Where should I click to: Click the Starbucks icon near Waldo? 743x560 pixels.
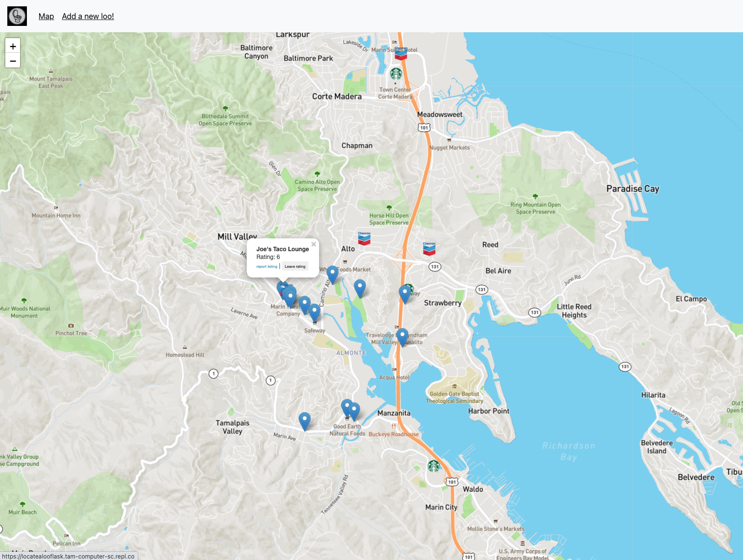pyautogui.click(x=434, y=466)
